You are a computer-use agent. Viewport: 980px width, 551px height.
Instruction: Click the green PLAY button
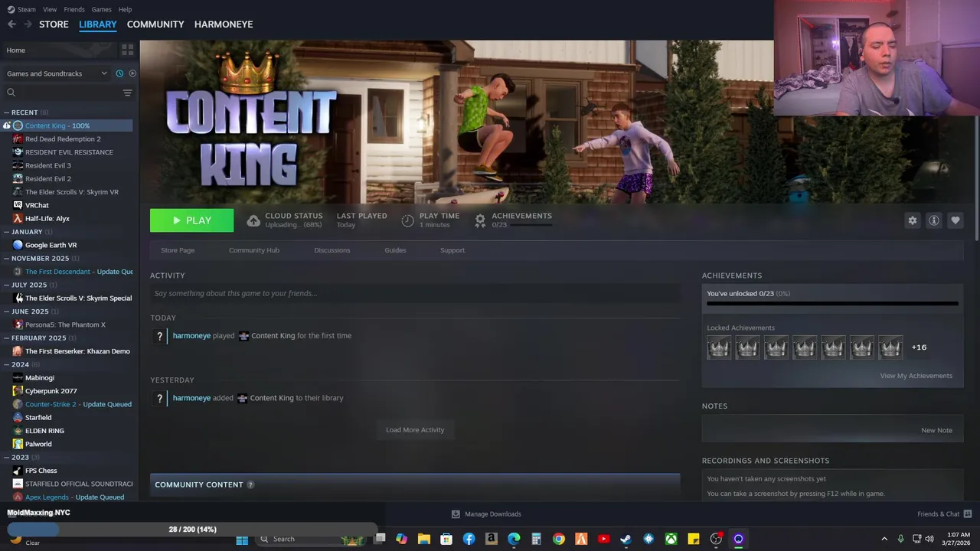pos(191,220)
